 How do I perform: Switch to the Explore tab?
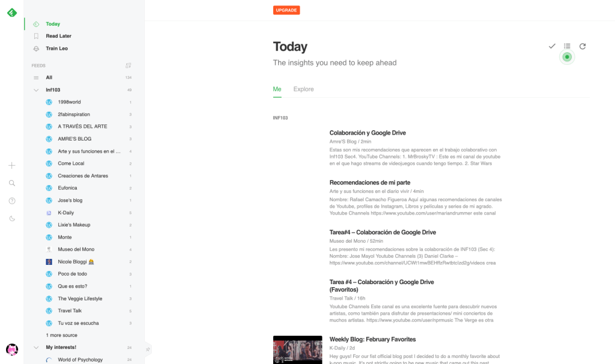click(x=303, y=89)
